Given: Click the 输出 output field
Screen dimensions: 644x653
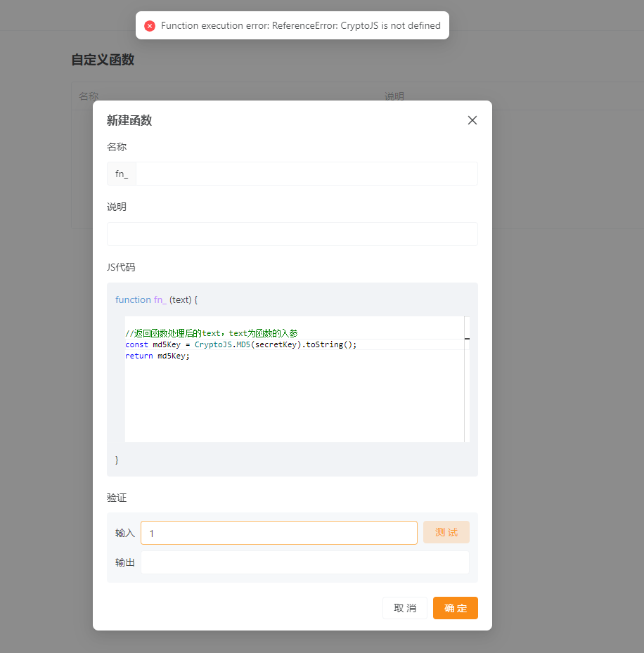Looking at the screenshot, I should click(x=305, y=562).
